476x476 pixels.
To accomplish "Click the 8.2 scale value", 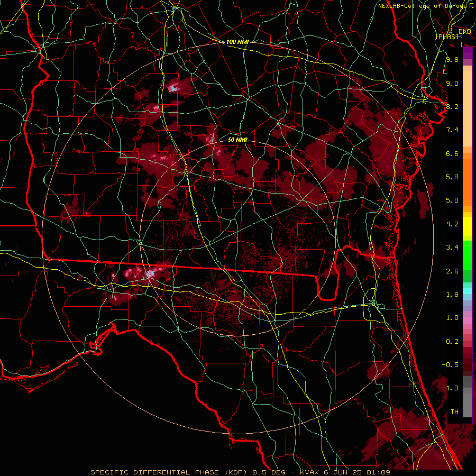I will pos(452,106).
